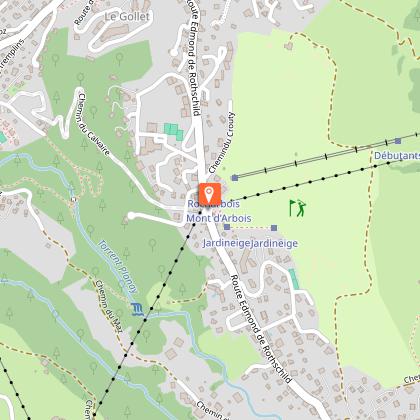The height and width of the screenshot is (420, 420).
Task: Click the orange location pin marker
Action: point(210,194)
